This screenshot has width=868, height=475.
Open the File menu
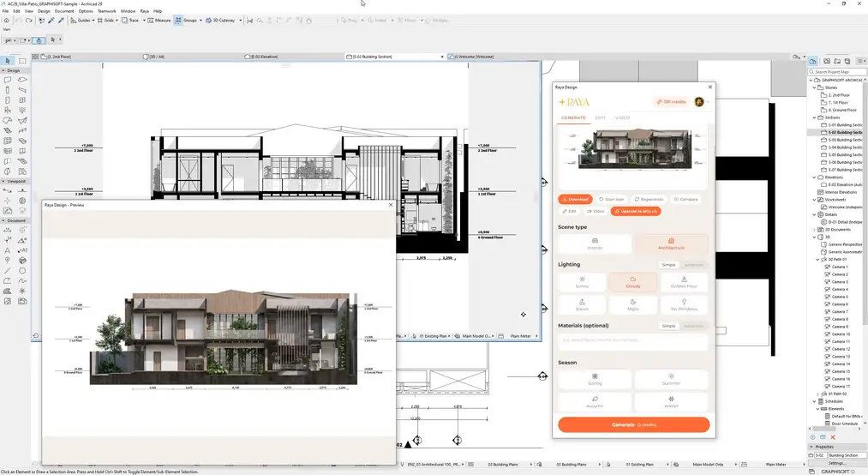(5, 11)
